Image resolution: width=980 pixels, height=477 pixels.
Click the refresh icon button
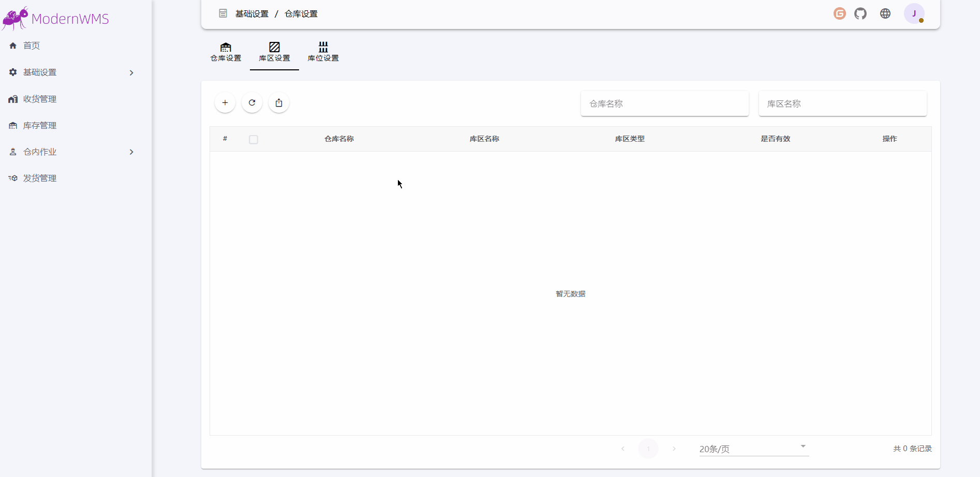(252, 102)
